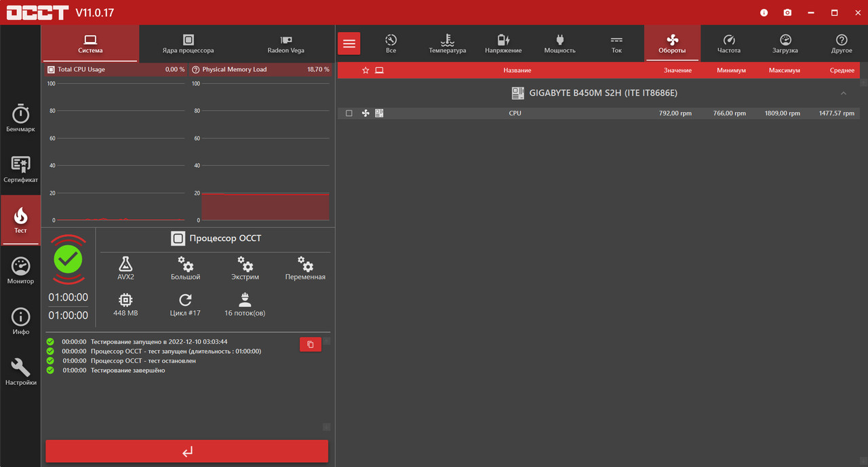Take a screenshot with camera icon
The width and height of the screenshot is (868, 467).
(787, 13)
